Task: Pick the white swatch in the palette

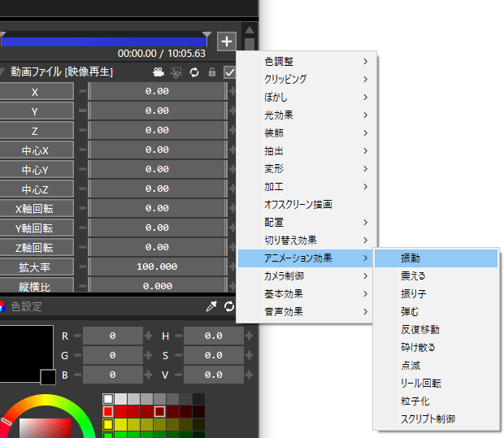Action: [x=108, y=399]
